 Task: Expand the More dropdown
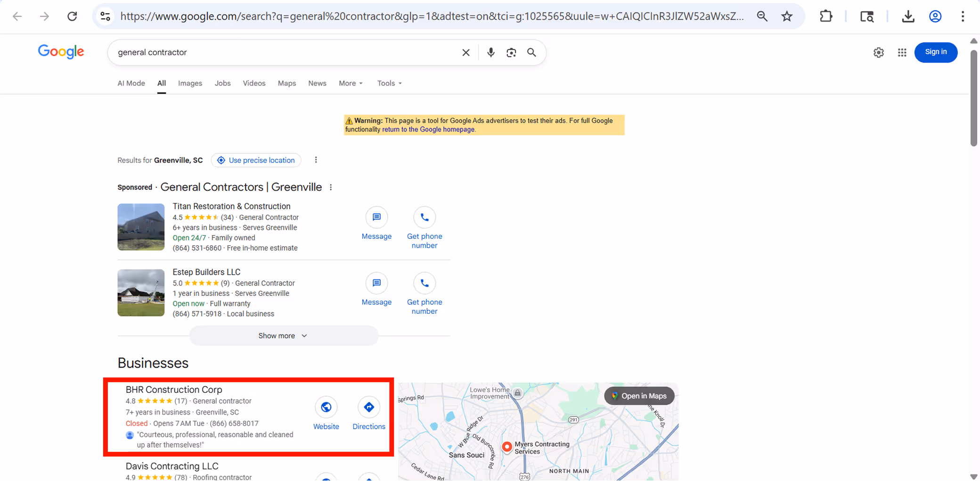coord(351,83)
